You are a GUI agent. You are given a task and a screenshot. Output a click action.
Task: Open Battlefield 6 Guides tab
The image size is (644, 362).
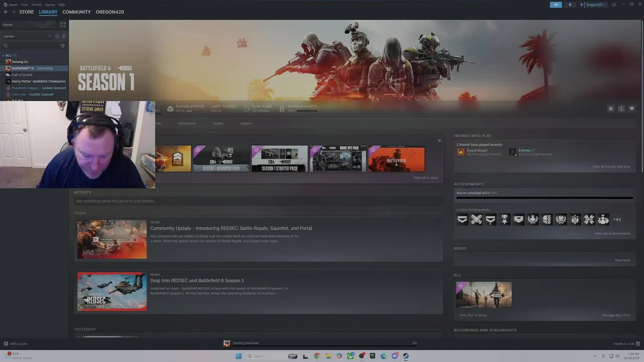tap(218, 123)
